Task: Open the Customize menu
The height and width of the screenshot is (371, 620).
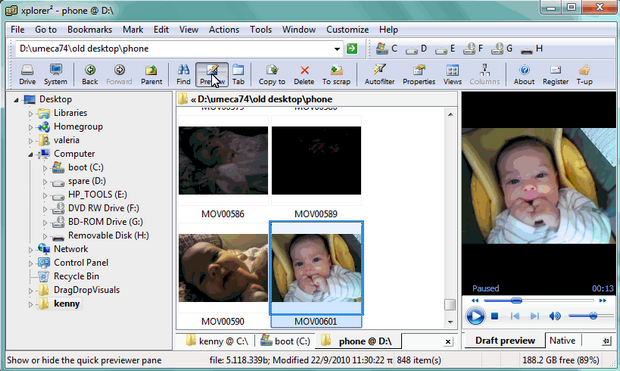Action: pyautogui.click(x=347, y=30)
